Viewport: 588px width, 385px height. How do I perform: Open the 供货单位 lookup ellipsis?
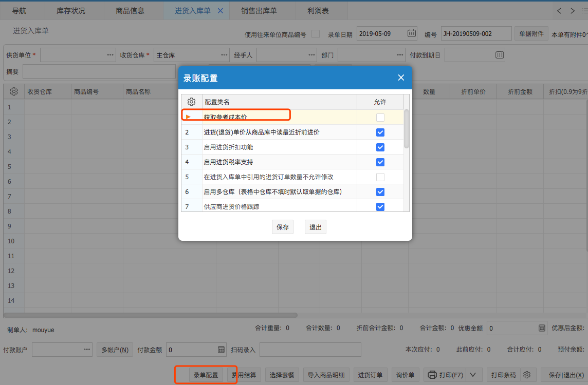tap(110, 55)
